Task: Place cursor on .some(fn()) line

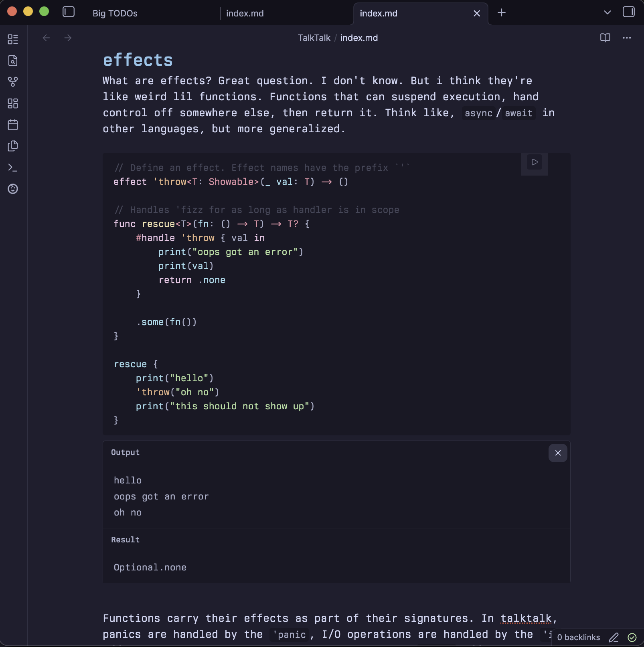Action: coord(166,322)
